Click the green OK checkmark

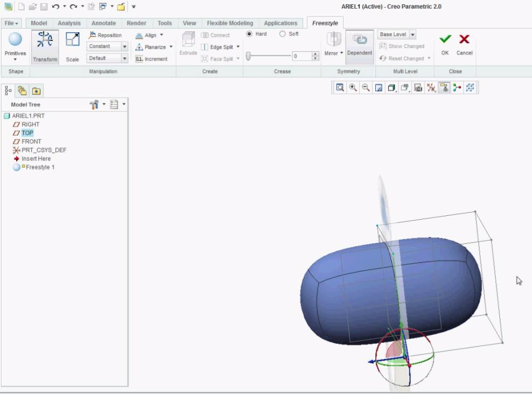pyautogui.click(x=445, y=44)
